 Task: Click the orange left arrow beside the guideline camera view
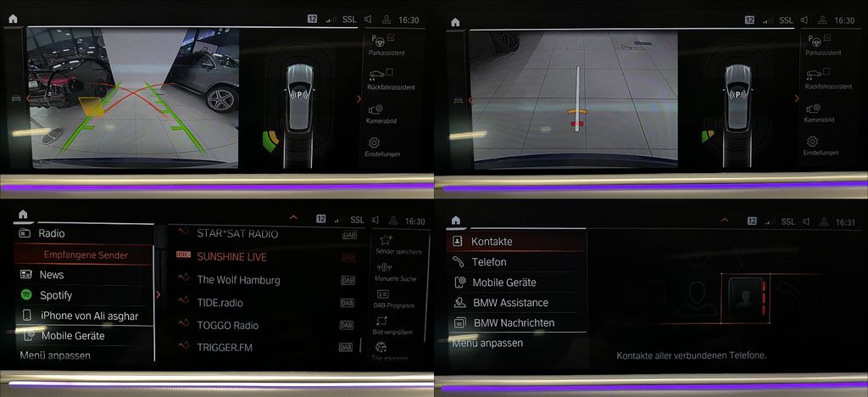coord(27,98)
